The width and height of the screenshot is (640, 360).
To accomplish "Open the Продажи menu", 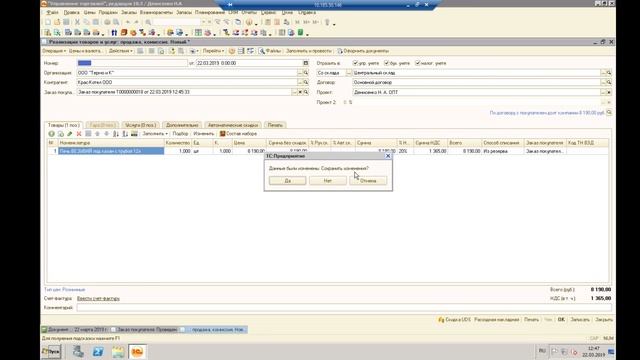I will point(108,13).
